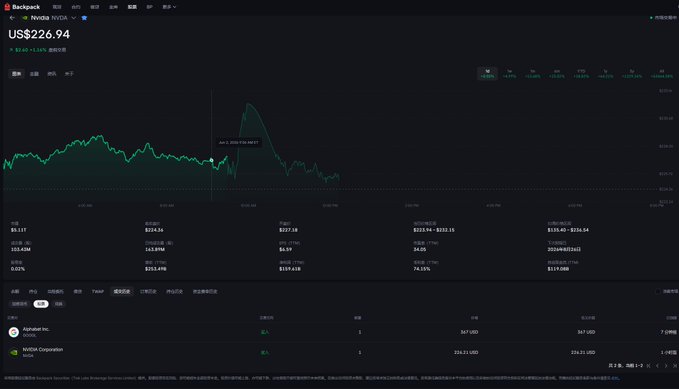This screenshot has height=389, width=679.
Task: Click the market status indicator at top right
Action: pos(663,18)
